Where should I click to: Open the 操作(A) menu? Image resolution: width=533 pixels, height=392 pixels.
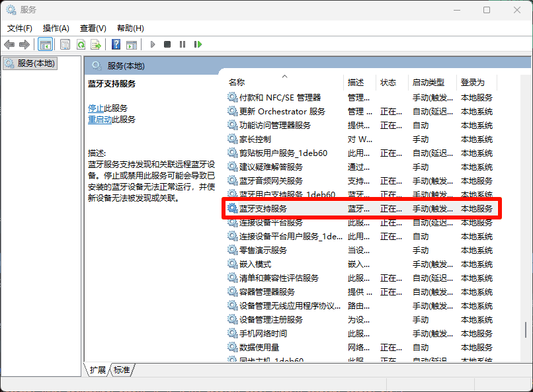pos(56,28)
